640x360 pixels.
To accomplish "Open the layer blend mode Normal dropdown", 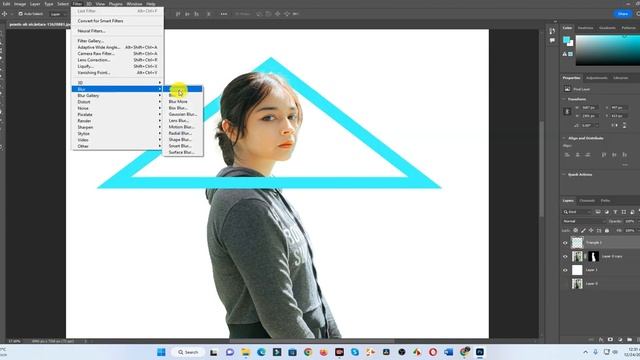I will coord(584,221).
